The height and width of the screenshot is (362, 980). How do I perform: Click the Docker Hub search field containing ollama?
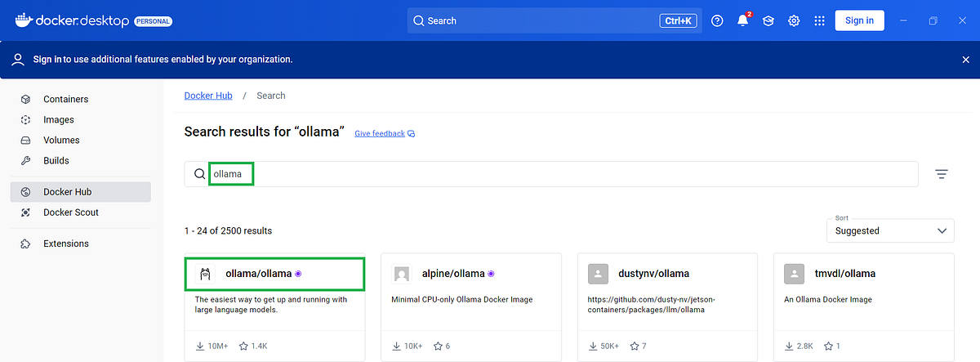[x=551, y=174]
